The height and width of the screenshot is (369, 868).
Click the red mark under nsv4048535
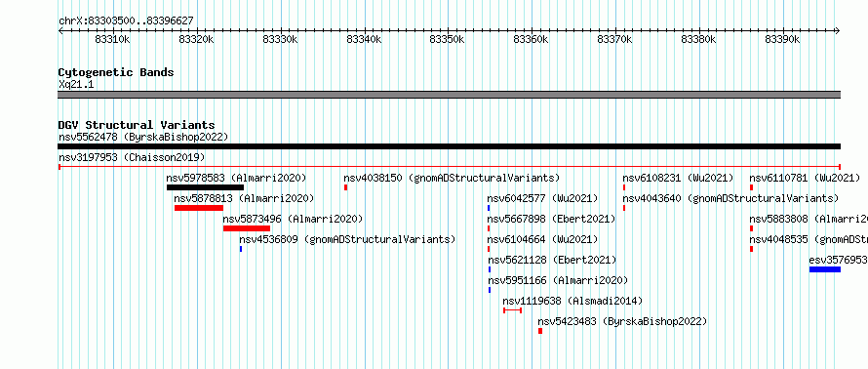point(751,249)
